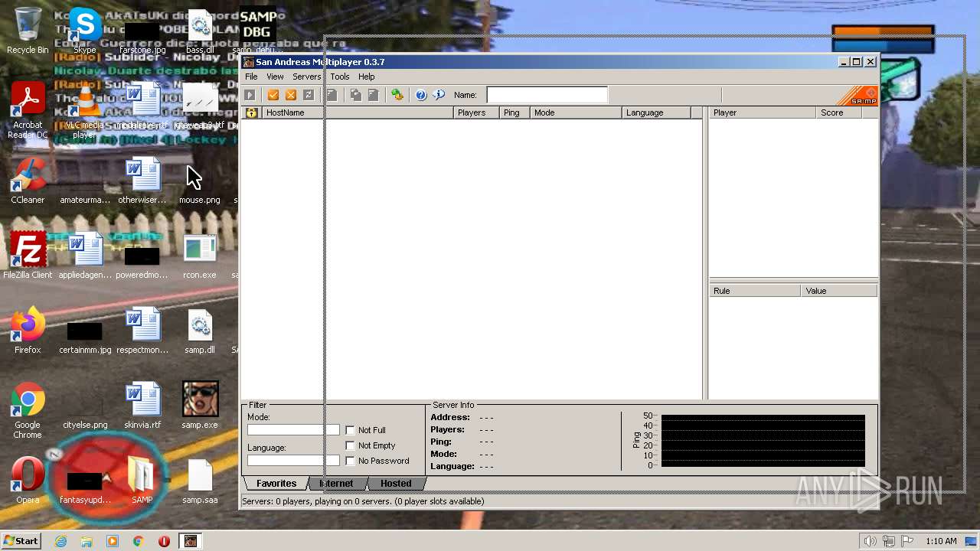Open the Recycle Bin desktop icon
This screenshot has width=980, height=551.
pos(28,31)
